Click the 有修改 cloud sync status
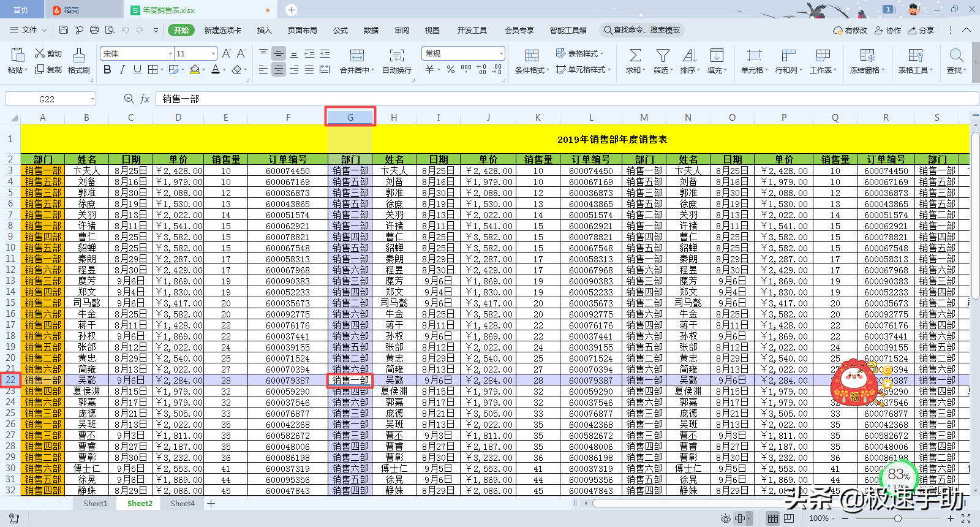980x527 pixels. point(850,30)
